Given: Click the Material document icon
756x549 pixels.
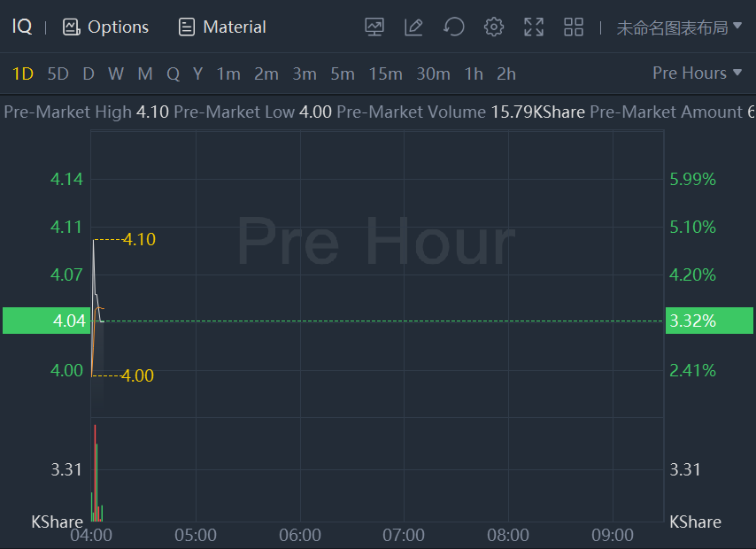Looking at the screenshot, I should pos(187,27).
